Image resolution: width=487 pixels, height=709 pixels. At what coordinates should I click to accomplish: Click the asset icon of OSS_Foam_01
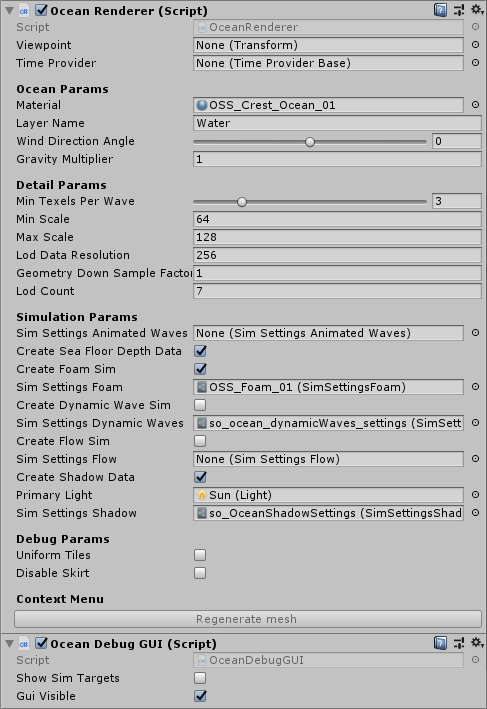coord(202,387)
